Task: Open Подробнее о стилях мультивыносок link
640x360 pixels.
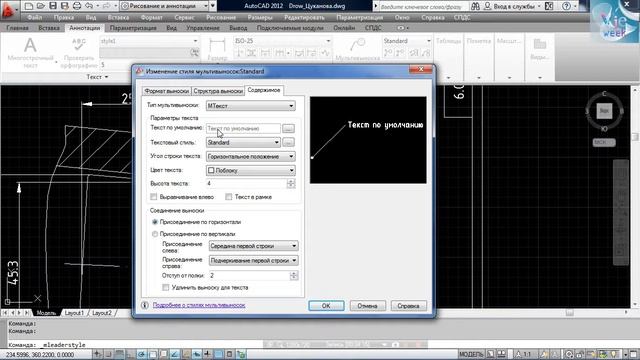Action: click(x=199, y=305)
